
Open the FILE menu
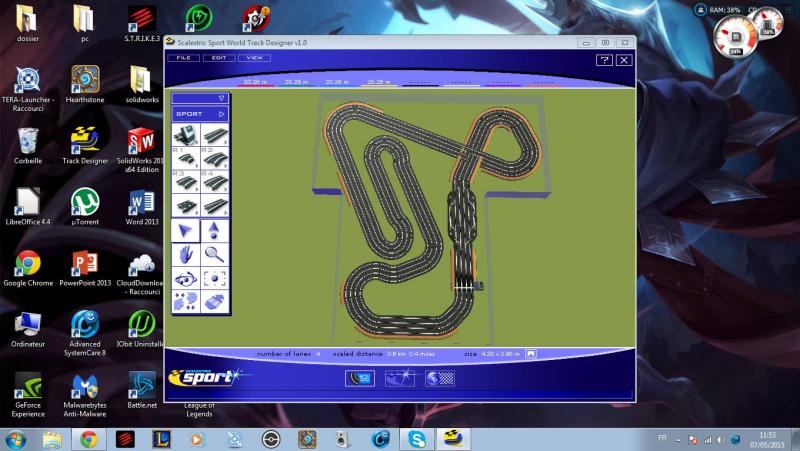(183, 58)
